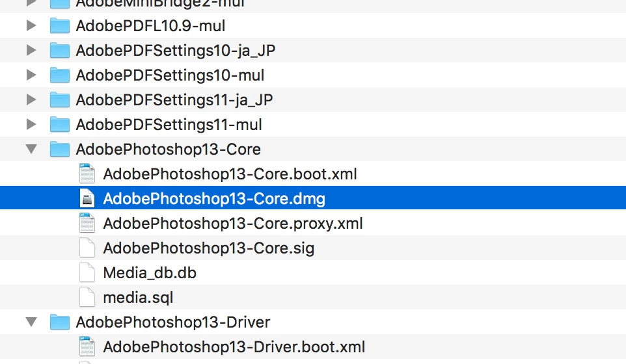The height and width of the screenshot is (364, 626).
Task: Click the AdobePhotoshop13-Driver.boot.xml file icon
Action: click(x=87, y=347)
